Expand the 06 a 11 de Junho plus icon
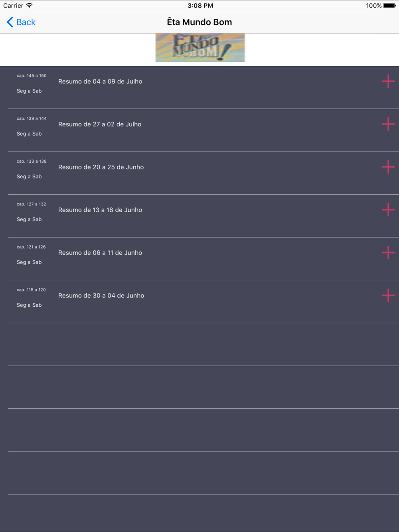399x532 pixels. pos(388,252)
